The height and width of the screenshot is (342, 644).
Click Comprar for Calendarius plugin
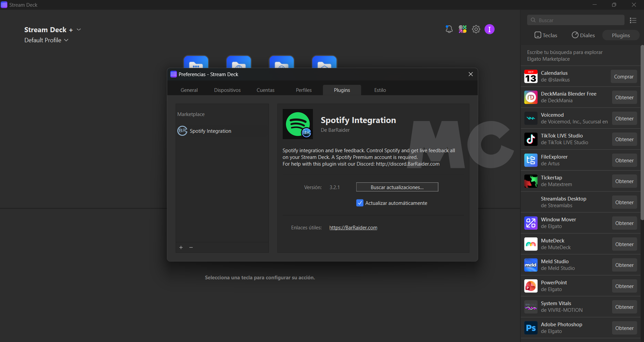pyautogui.click(x=624, y=77)
